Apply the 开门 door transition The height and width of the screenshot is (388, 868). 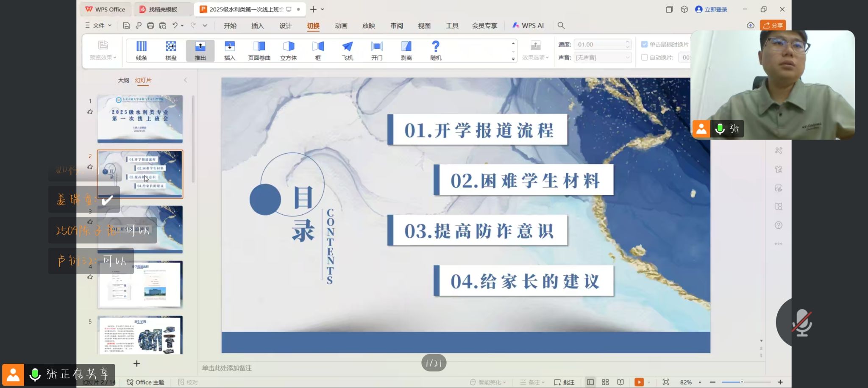click(377, 50)
